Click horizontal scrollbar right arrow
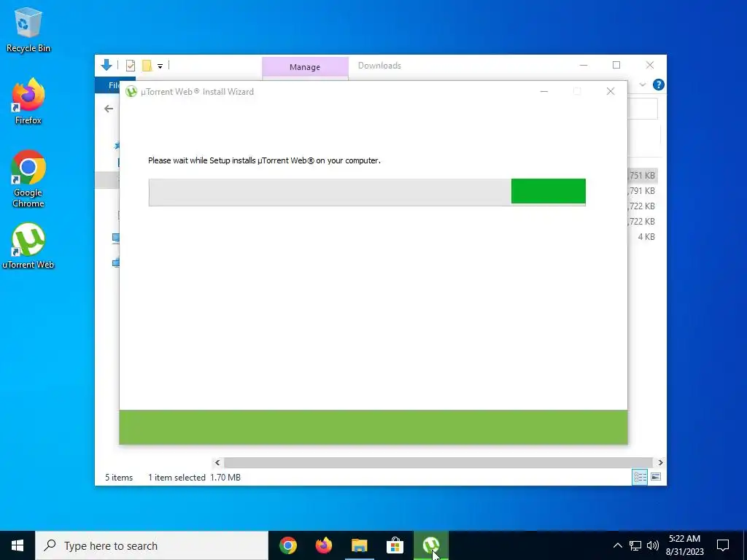The image size is (747, 560). (660, 462)
